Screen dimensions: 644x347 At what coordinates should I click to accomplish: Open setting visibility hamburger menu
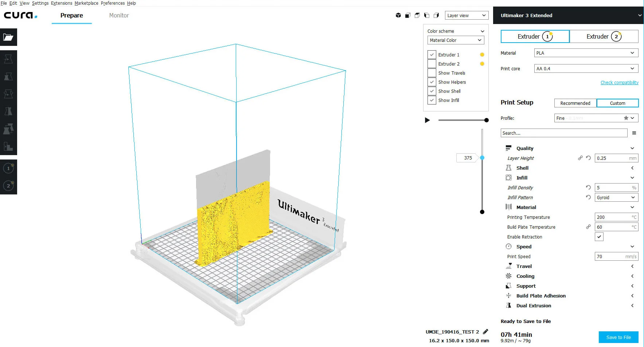coord(634,133)
